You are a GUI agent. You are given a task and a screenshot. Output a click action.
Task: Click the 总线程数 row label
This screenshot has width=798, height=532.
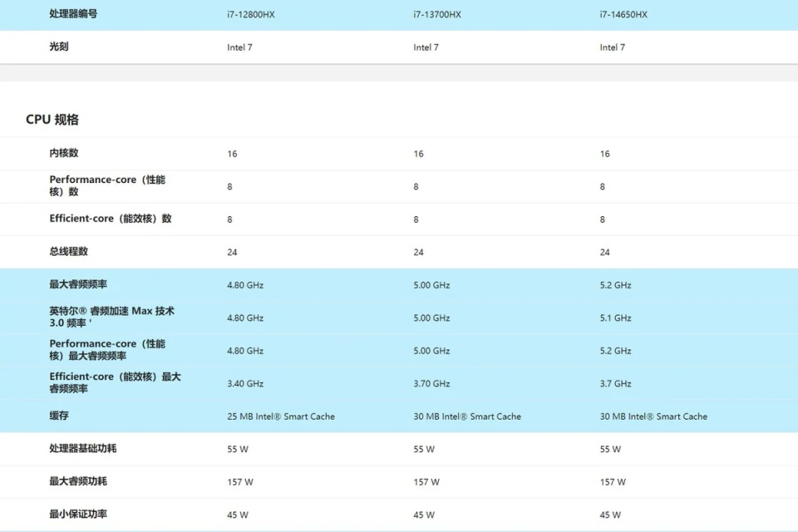click(68, 251)
